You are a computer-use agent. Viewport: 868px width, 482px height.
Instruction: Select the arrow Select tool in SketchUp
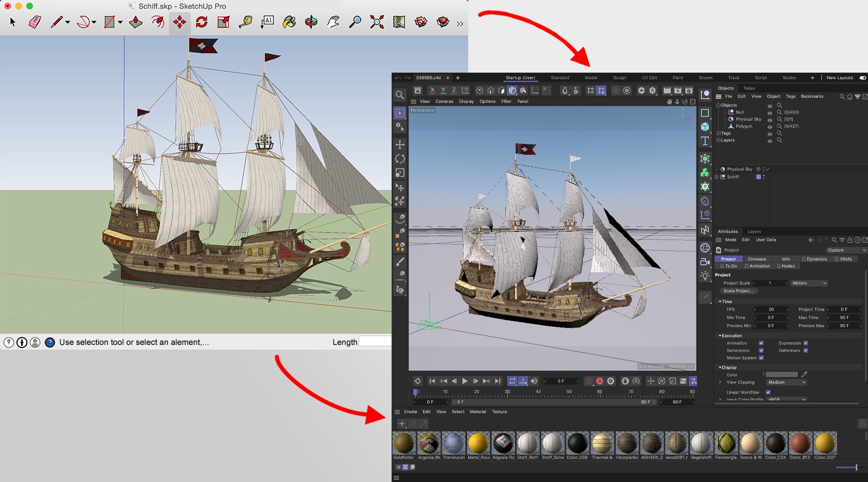(13, 22)
